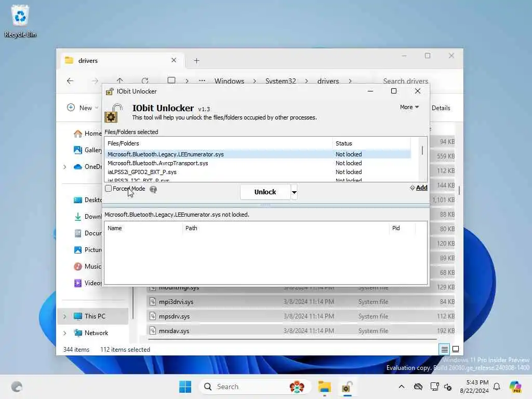Screen dimensions: 532x399
Task: Click the Path column header
Action: coord(285,229)
